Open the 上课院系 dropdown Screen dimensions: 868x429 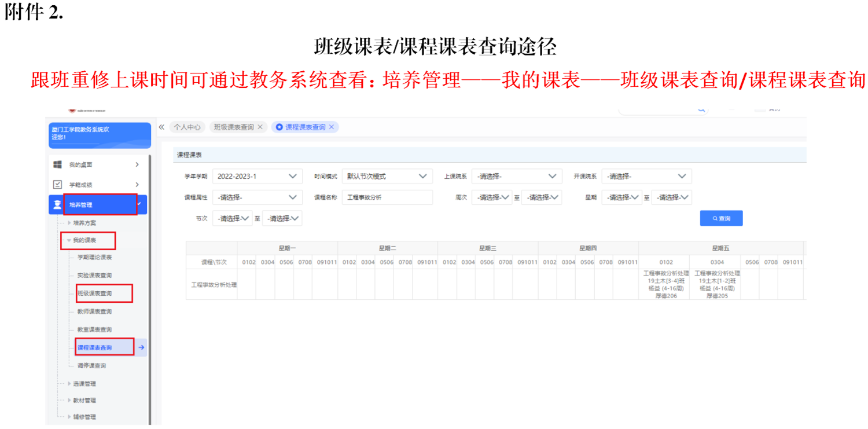point(517,176)
